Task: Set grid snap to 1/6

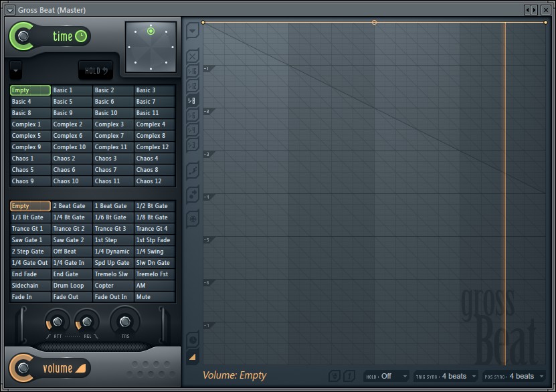Action: tap(192, 115)
